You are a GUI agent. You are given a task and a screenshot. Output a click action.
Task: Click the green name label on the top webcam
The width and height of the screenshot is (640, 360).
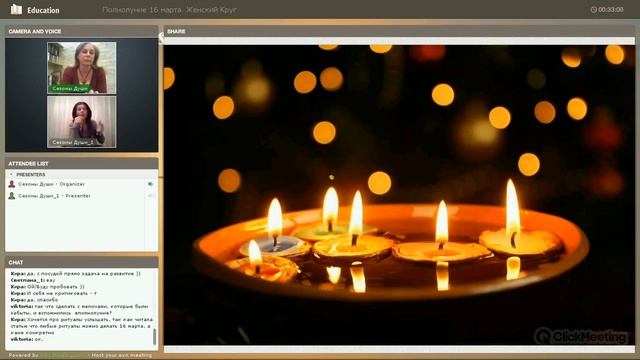70,89
